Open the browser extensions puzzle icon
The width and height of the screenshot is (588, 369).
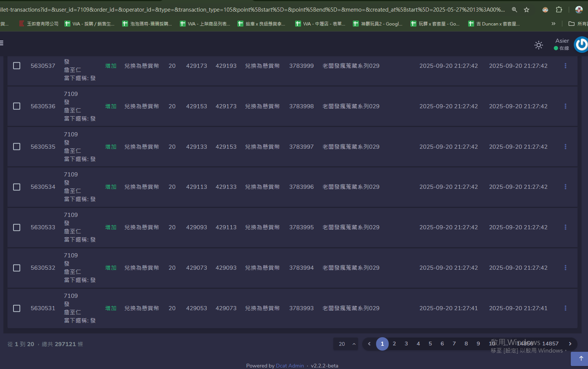pyautogui.click(x=559, y=10)
